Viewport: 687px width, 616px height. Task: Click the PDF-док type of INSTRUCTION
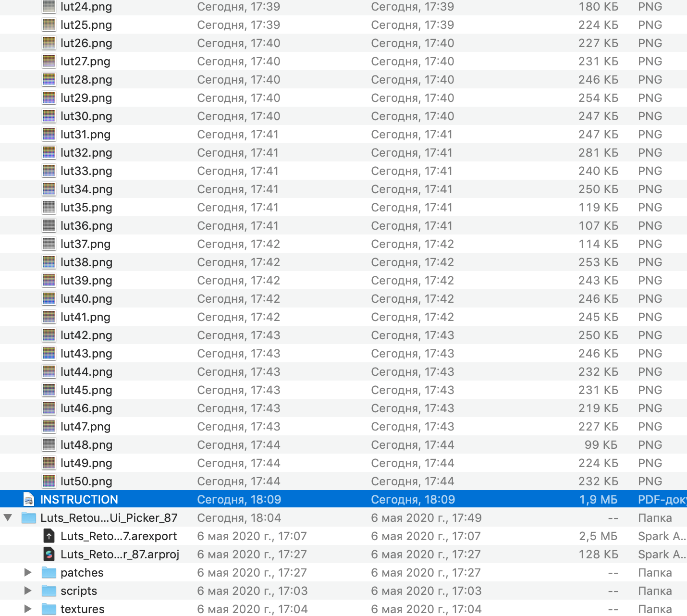(x=662, y=500)
